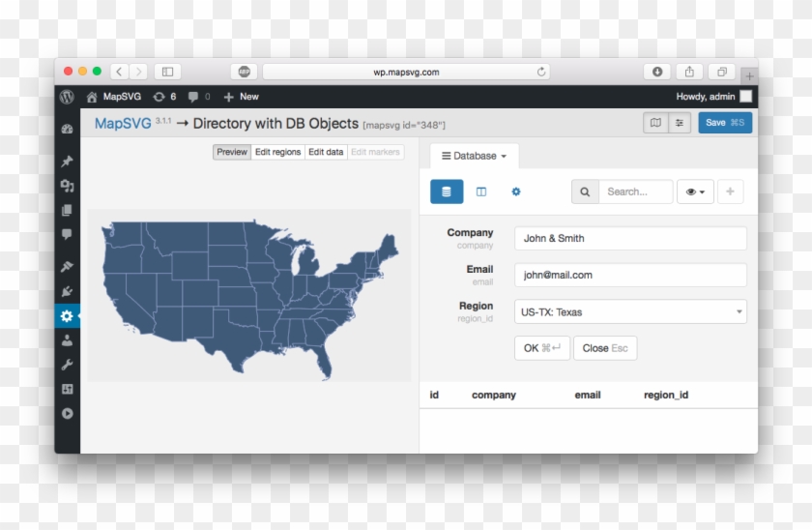Open the updates indicator showing 6
This screenshot has width=812, height=530.
164,97
